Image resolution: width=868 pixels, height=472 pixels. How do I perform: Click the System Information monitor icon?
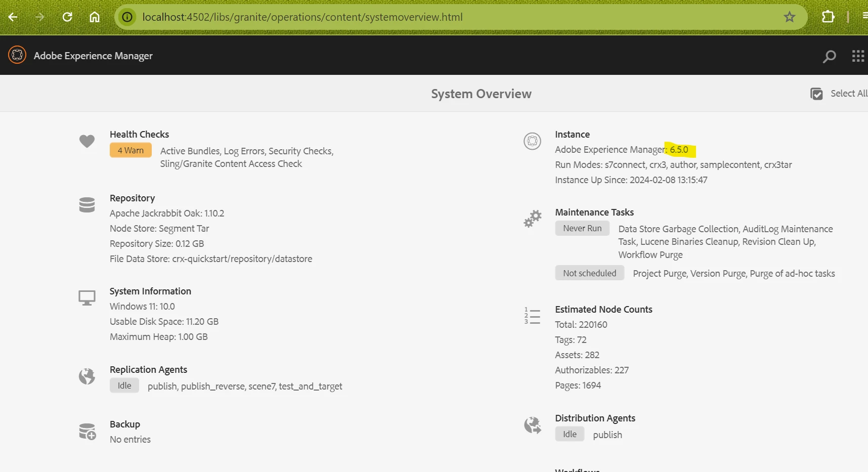click(87, 298)
